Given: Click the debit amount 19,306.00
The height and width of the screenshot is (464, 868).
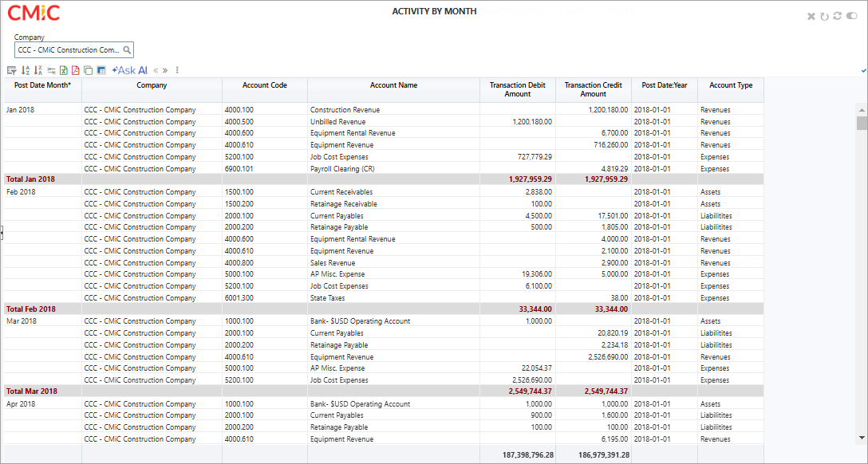Looking at the screenshot, I should coord(537,274).
